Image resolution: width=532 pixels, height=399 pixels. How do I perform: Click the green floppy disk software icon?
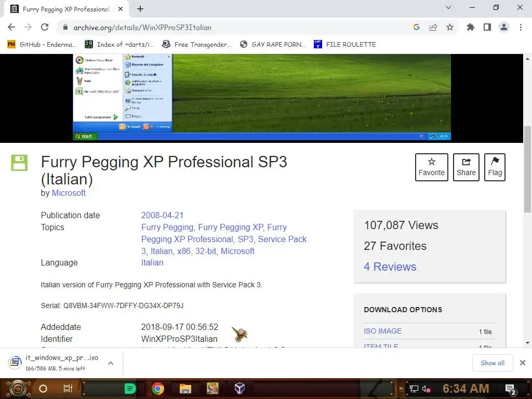tap(19, 163)
